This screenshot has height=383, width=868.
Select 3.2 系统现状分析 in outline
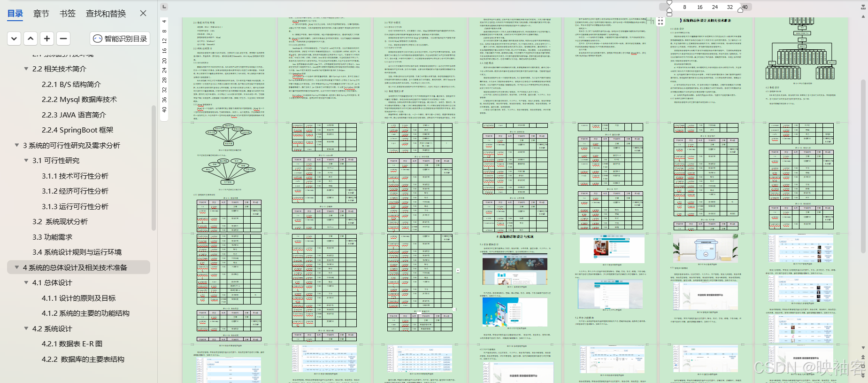click(x=60, y=221)
